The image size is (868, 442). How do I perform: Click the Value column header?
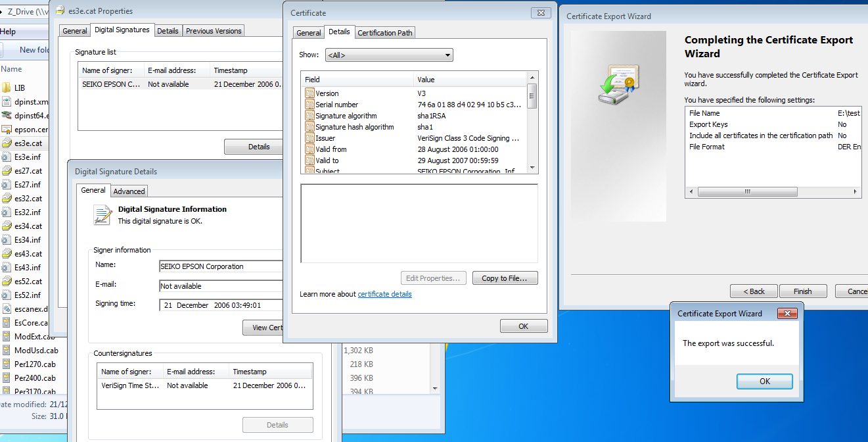pyautogui.click(x=470, y=80)
